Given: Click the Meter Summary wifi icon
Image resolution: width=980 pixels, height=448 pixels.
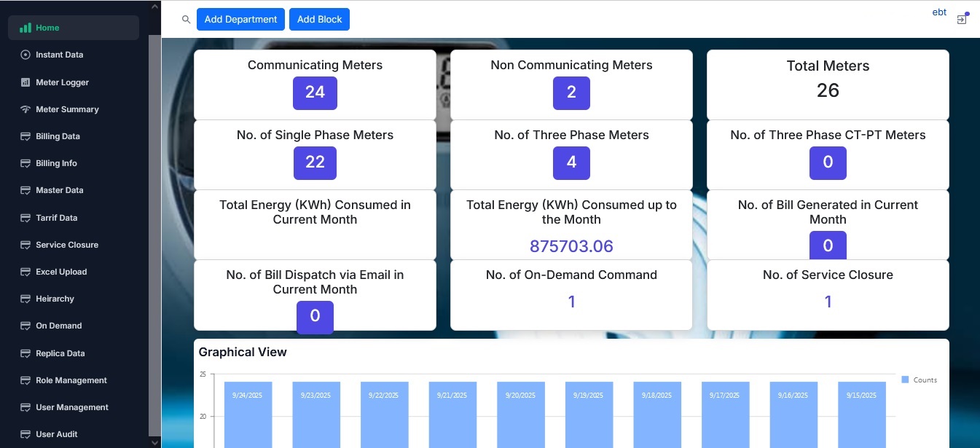Looking at the screenshot, I should [26, 109].
